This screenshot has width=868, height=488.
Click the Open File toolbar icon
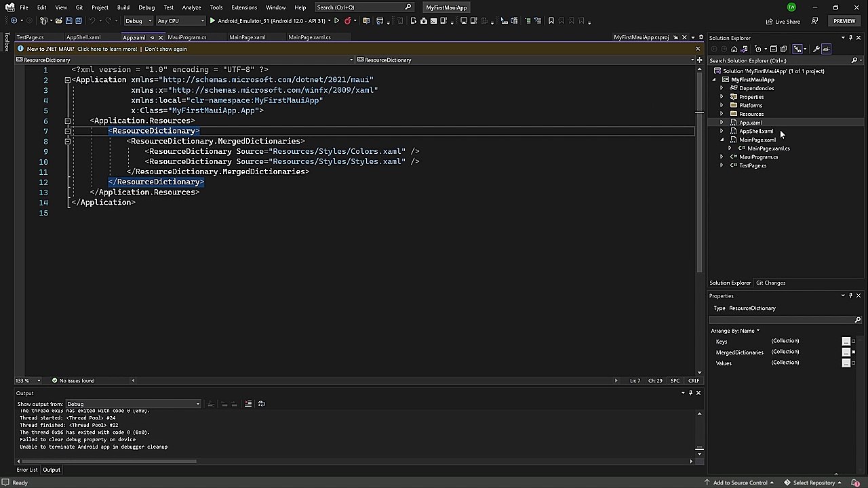[58, 21]
